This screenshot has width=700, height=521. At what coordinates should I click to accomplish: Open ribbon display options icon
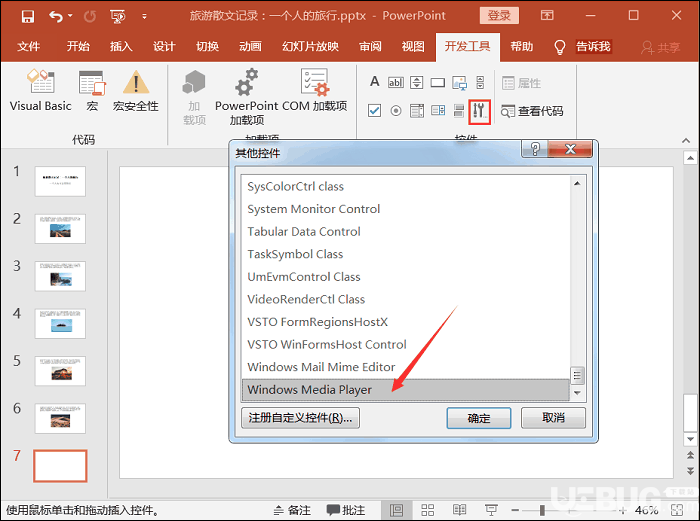pos(547,16)
